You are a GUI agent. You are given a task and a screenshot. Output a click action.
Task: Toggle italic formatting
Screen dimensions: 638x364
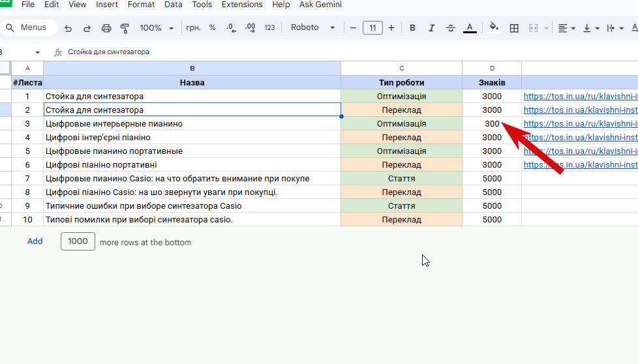(431, 28)
